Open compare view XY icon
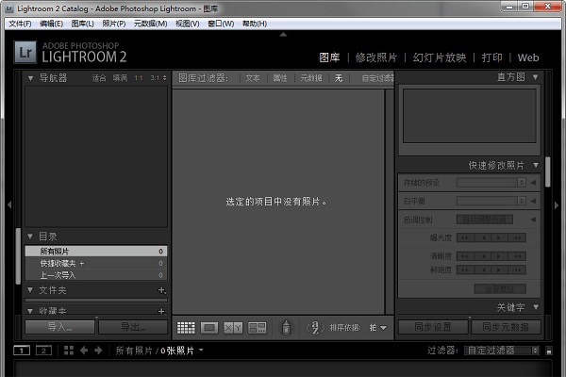The width and height of the screenshot is (566, 392). [x=233, y=327]
